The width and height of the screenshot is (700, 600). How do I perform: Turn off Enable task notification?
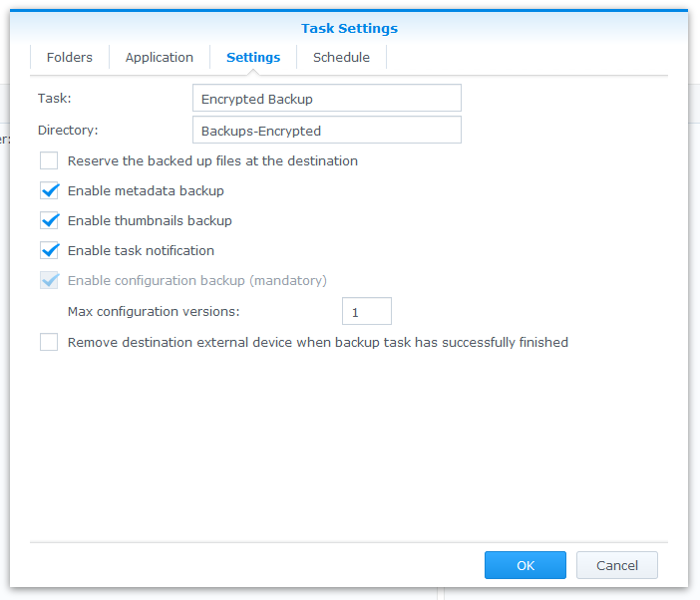(x=49, y=250)
